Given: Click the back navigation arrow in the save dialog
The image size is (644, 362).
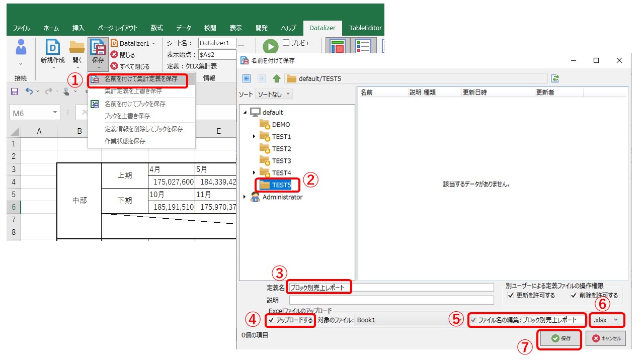Looking at the screenshot, I should tap(246, 78).
